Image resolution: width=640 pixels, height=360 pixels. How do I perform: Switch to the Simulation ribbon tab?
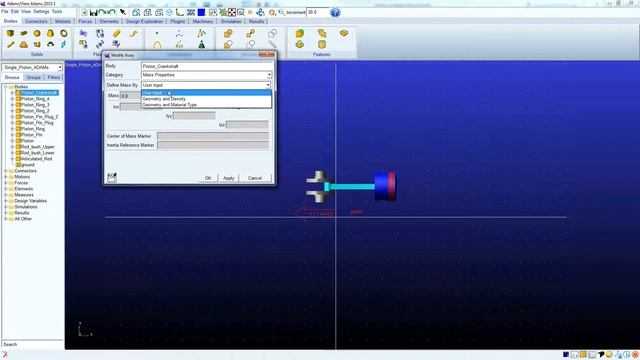coord(231,21)
